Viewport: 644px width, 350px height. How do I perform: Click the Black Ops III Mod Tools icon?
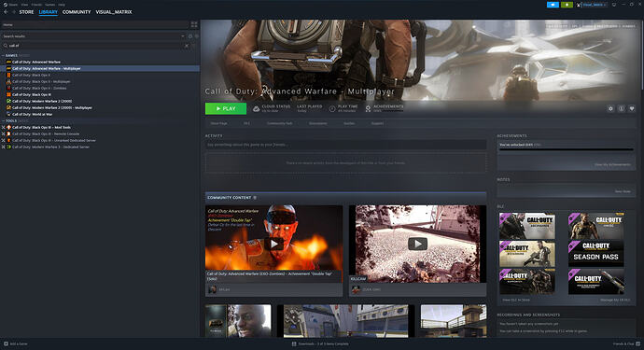(x=8, y=127)
